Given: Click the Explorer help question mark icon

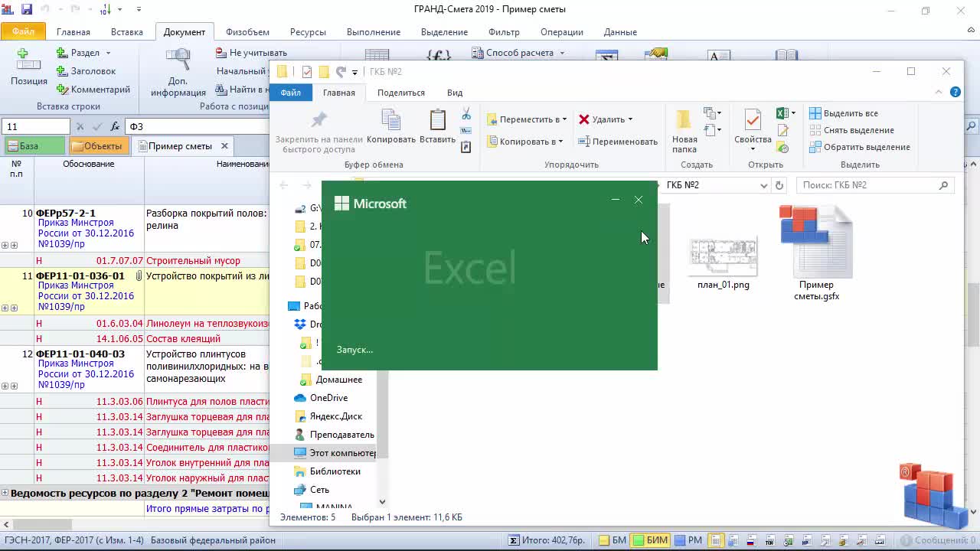Looking at the screenshot, I should coord(955,92).
